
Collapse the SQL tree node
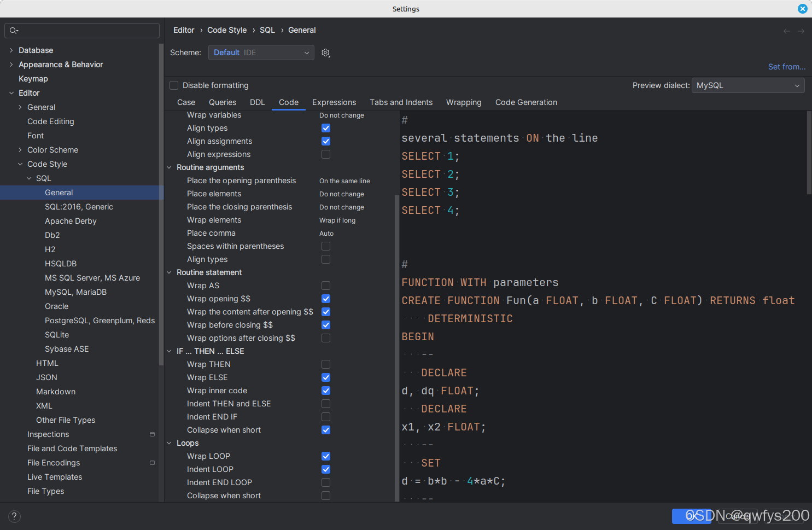pyautogui.click(x=29, y=178)
